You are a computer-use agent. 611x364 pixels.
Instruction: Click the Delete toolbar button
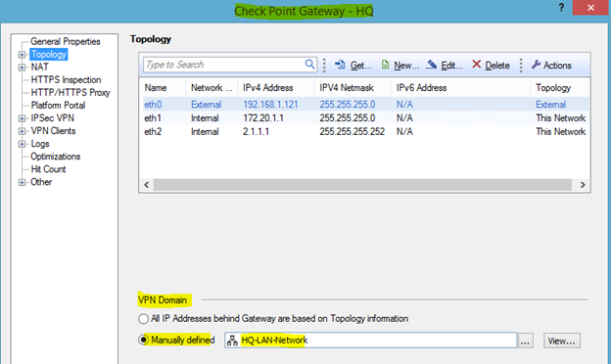click(491, 65)
